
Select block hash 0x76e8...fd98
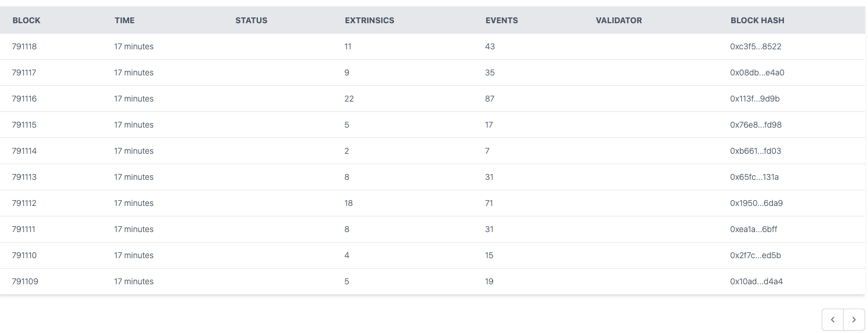[756, 125]
